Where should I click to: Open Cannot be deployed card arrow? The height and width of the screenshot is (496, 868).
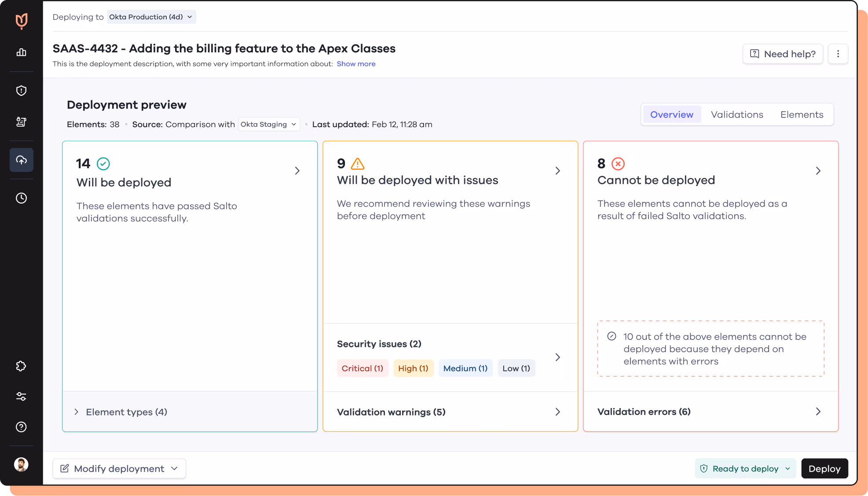click(x=818, y=171)
